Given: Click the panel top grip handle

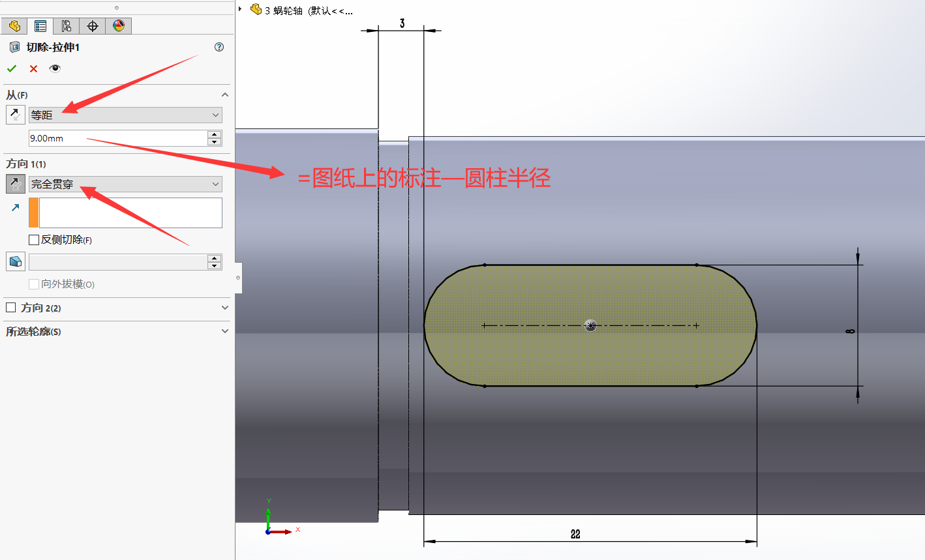Looking at the screenshot, I should click(117, 8).
